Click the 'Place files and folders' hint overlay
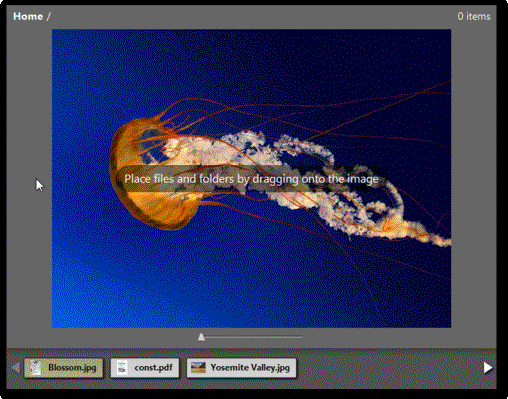The width and height of the screenshot is (508, 399). pyautogui.click(x=251, y=179)
